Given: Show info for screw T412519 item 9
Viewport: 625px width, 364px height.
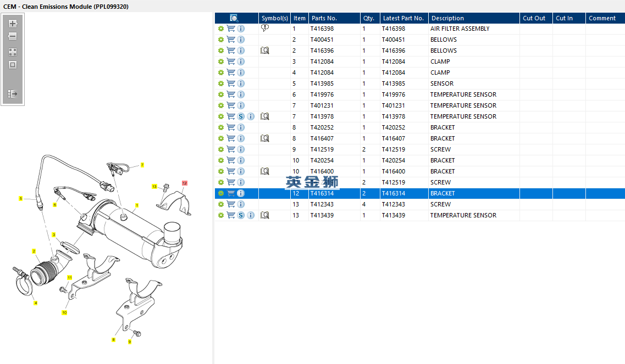Looking at the screenshot, I should (x=241, y=149).
